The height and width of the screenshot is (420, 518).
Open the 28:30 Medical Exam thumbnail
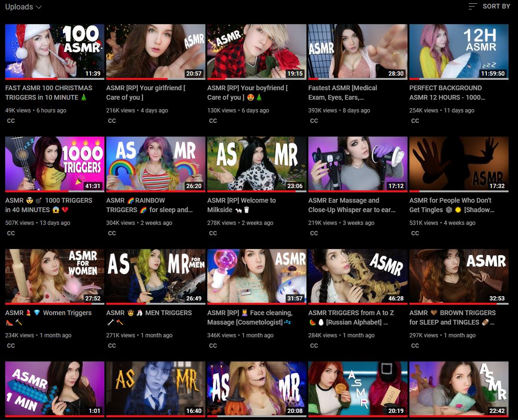tap(358, 51)
